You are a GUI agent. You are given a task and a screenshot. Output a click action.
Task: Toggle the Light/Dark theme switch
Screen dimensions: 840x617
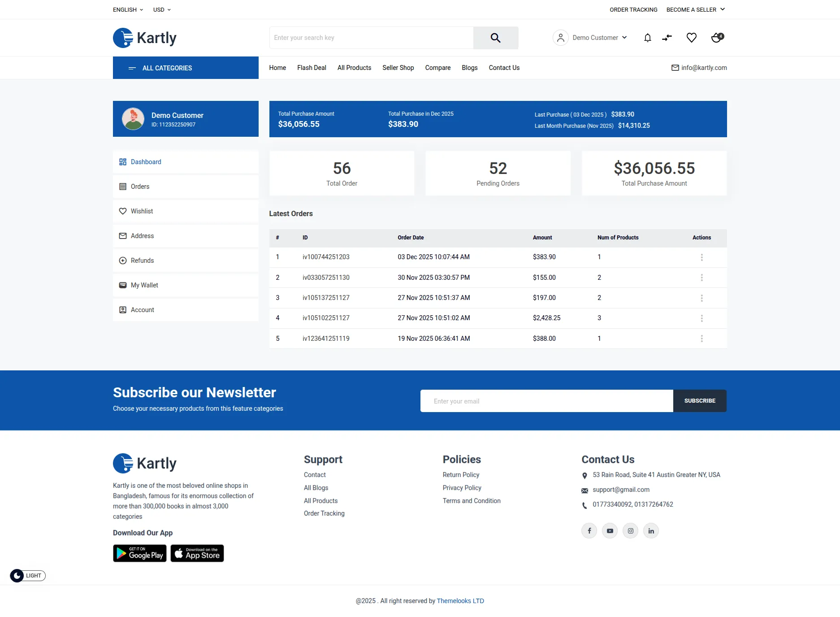tap(28, 576)
